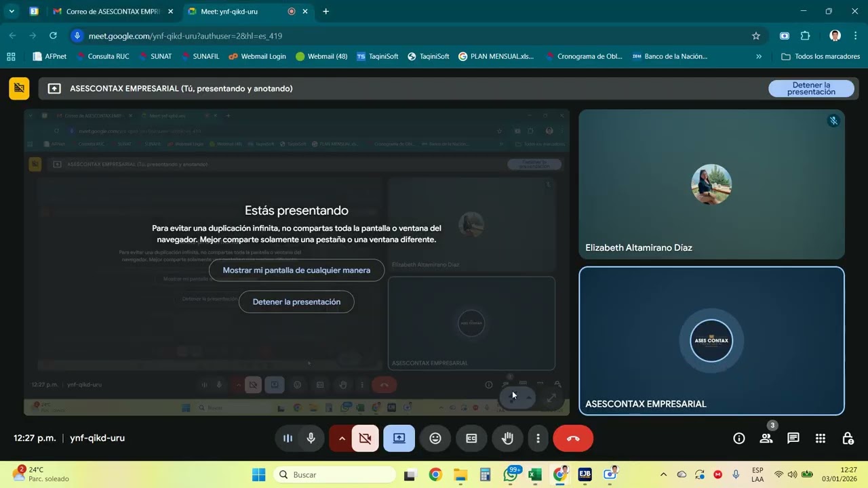
Task: Open the SUNAT bookmark
Action: point(155,56)
